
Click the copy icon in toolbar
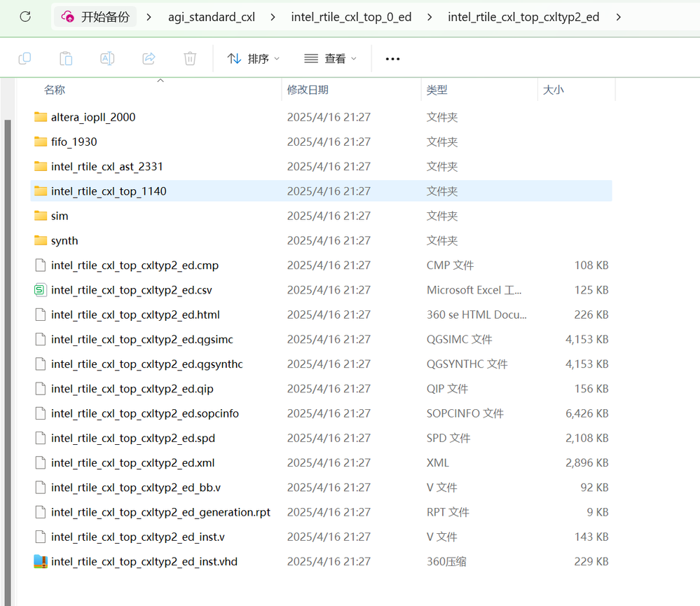coord(25,58)
